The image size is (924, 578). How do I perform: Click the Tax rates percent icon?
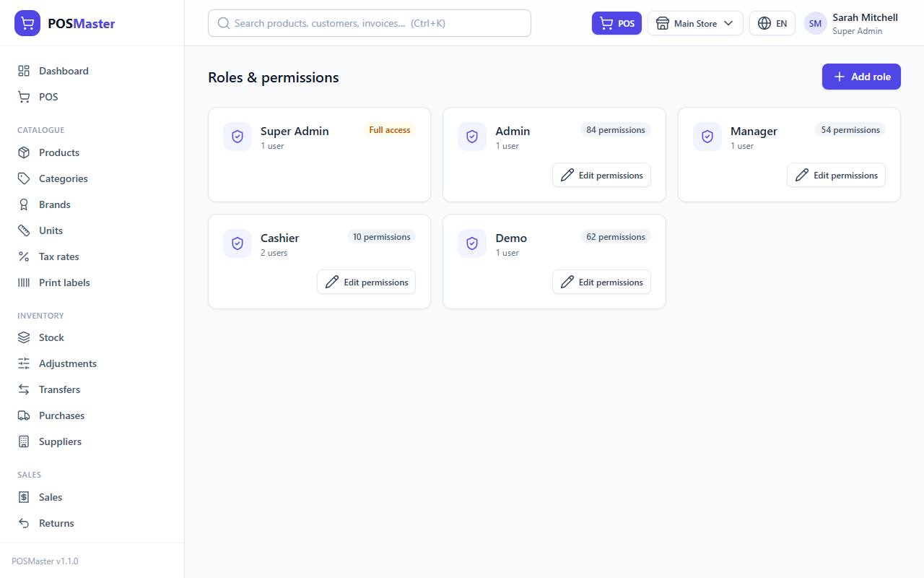point(24,256)
